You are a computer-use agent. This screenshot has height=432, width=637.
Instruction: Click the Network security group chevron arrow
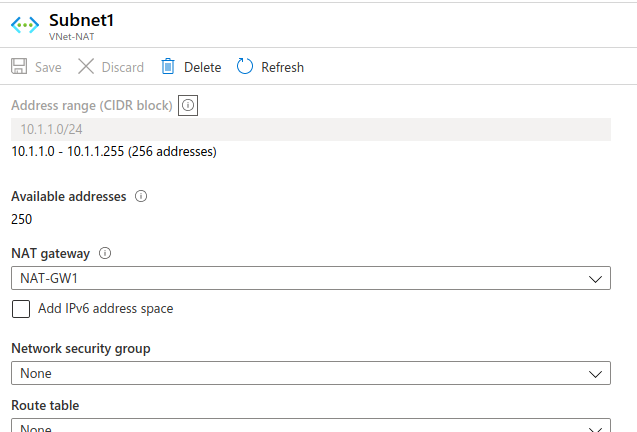tap(595, 374)
